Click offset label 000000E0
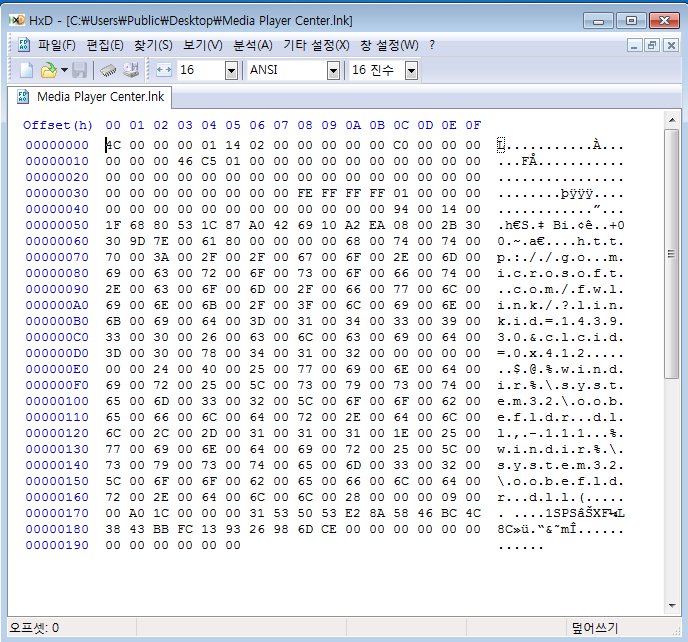Screen dimensions: 688x642 point(57,369)
